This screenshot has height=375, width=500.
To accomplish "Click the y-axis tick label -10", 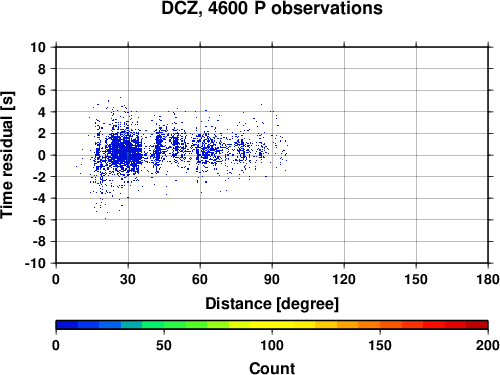I will pos(36,263).
